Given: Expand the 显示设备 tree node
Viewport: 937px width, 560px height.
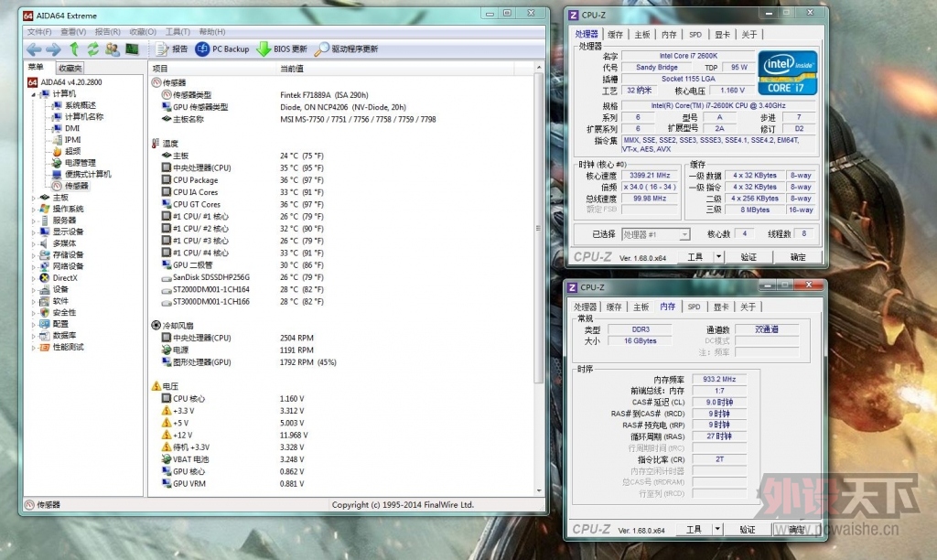Looking at the screenshot, I should (x=34, y=232).
